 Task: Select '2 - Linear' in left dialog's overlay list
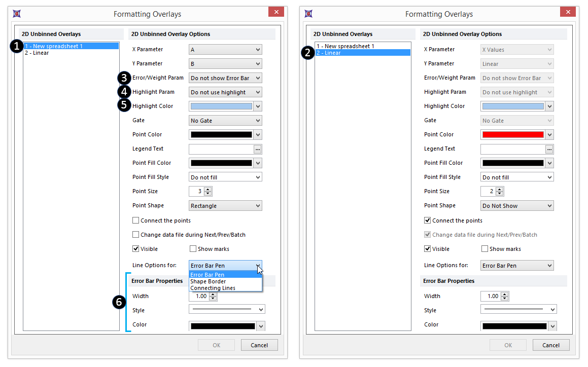pyautogui.click(x=37, y=53)
